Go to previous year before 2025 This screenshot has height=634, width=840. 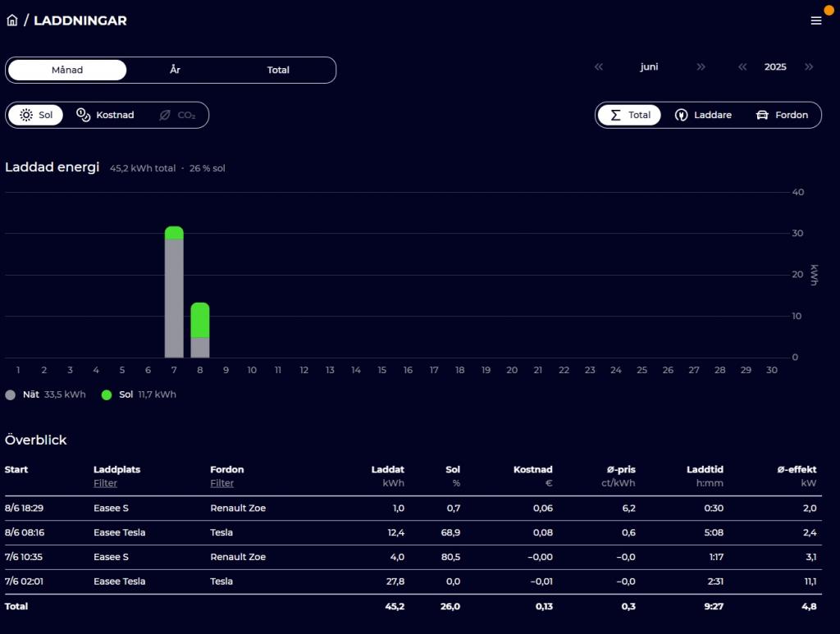pyautogui.click(x=742, y=67)
